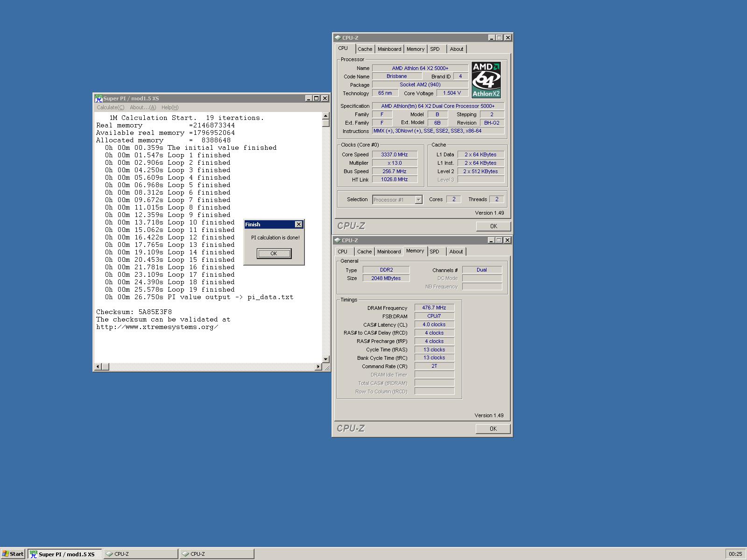This screenshot has height=560, width=747.
Task: Switch to About tab in lower CPU-Z
Action: [456, 252]
